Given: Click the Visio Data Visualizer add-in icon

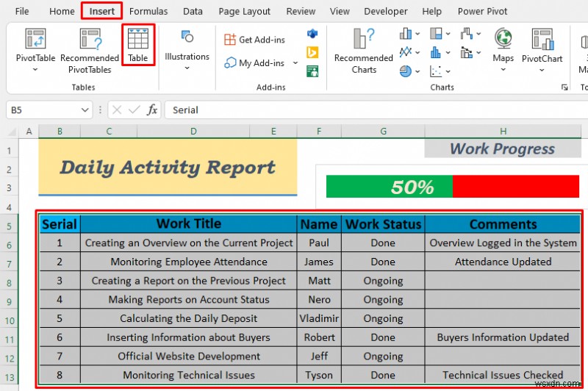Looking at the screenshot, I should click(312, 34).
